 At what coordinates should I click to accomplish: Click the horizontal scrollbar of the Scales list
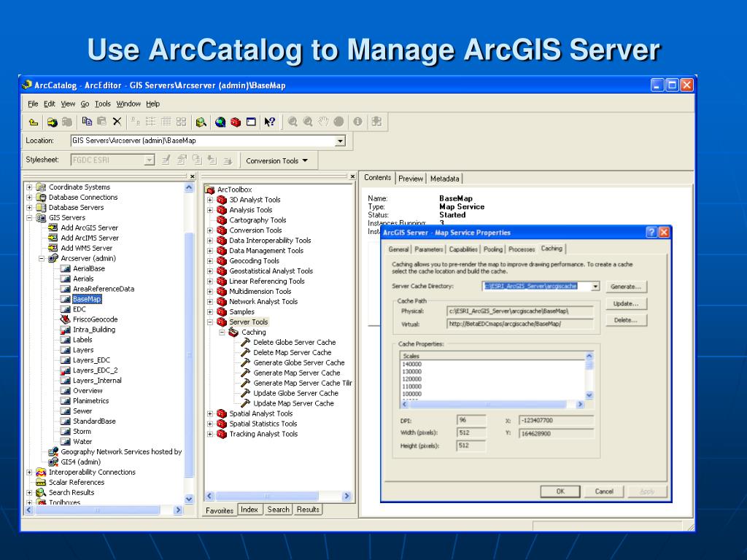coord(492,404)
